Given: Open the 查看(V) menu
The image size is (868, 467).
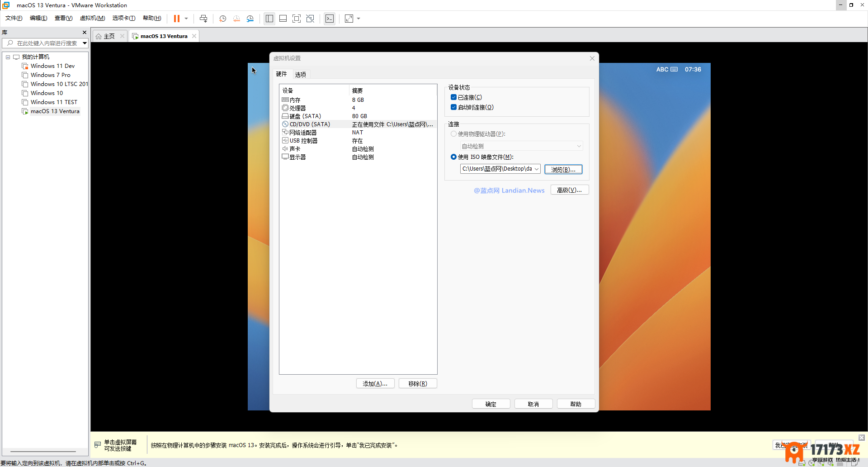Looking at the screenshot, I should (63, 18).
